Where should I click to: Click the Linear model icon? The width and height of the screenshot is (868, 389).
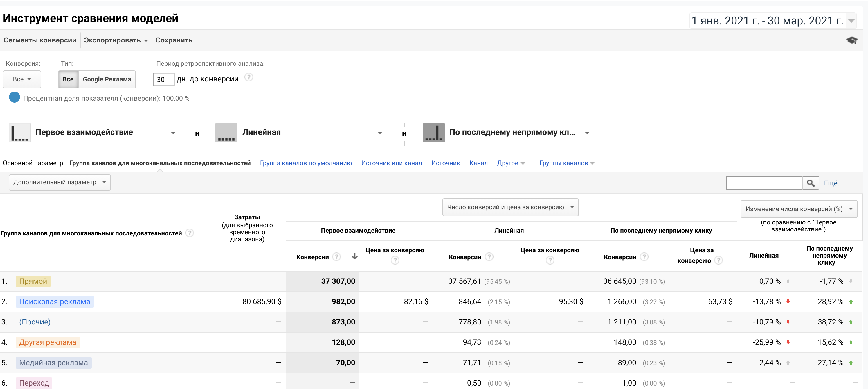tap(226, 133)
